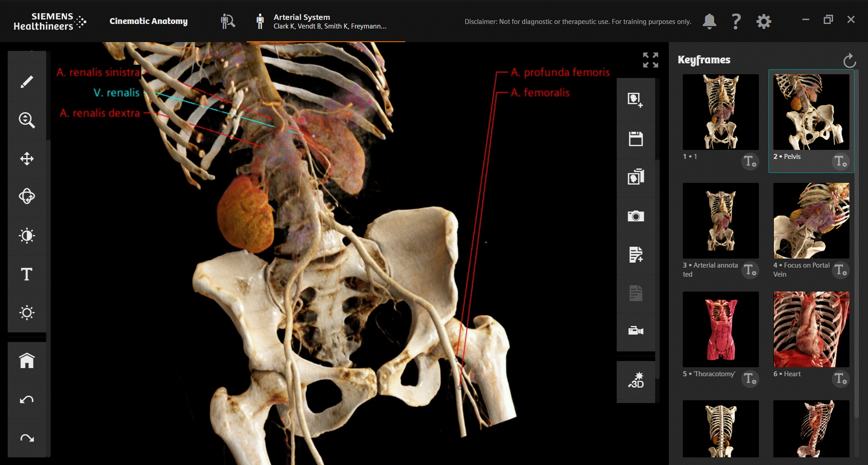Duplicate keyframes using the copy icon
The image size is (868, 465).
click(x=636, y=177)
